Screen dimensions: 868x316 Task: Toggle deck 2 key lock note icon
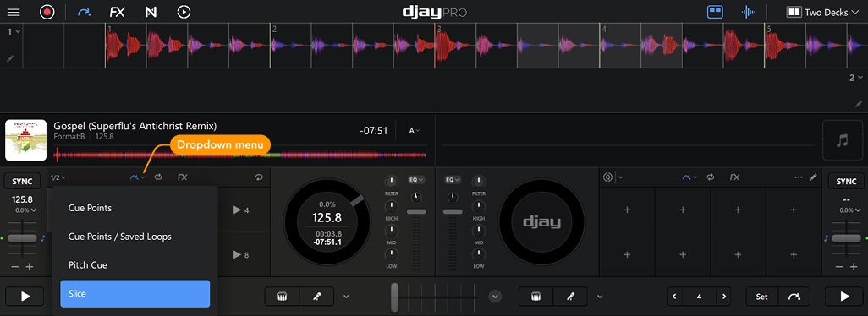pyautogui.click(x=827, y=238)
